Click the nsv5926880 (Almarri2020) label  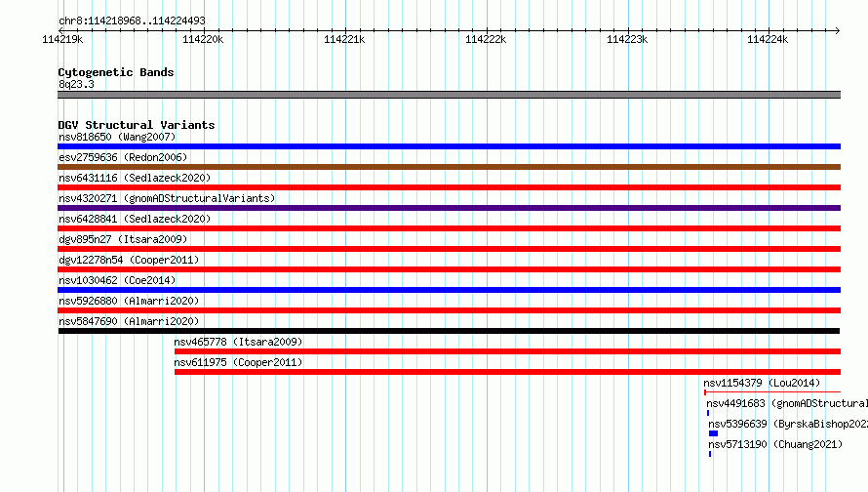pos(129,301)
